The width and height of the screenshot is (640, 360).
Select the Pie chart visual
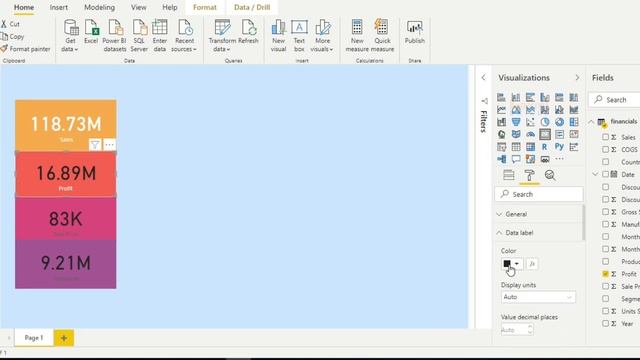(545, 122)
